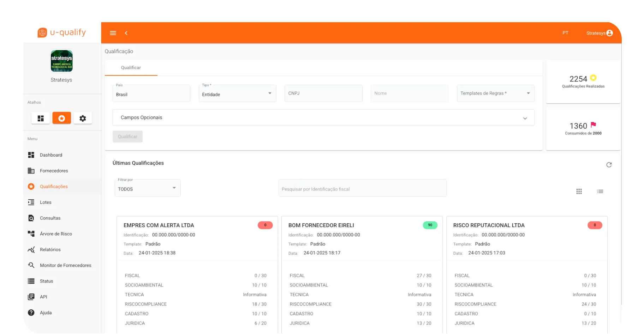The width and height of the screenshot is (644, 334).
Task: Click the back chevron in header
Action: click(126, 33)
